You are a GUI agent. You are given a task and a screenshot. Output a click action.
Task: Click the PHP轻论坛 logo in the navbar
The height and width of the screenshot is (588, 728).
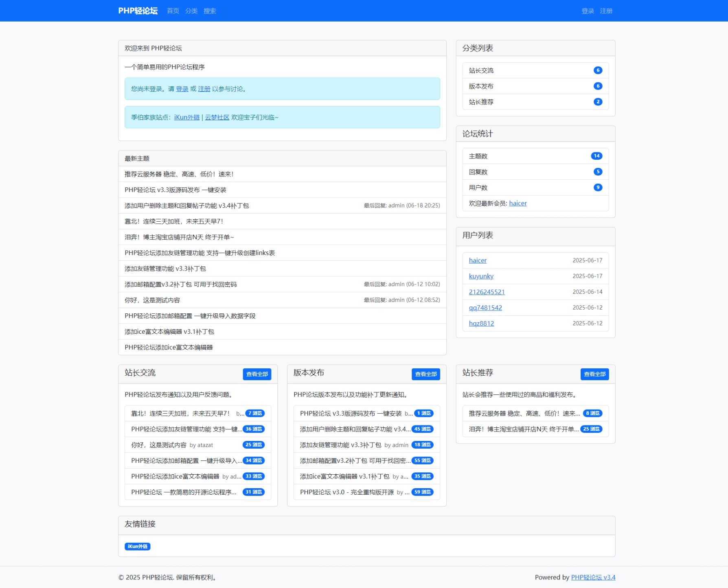pyautogui.click(x=138, y=11)
